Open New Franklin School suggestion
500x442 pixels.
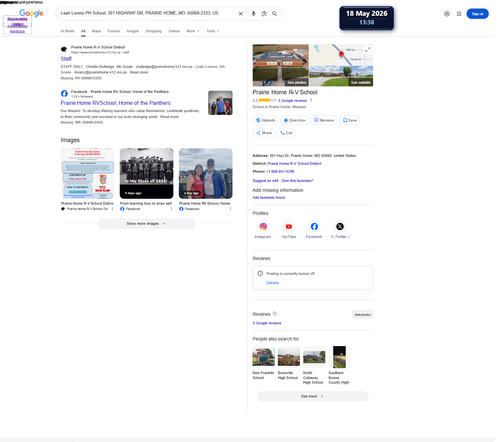pos(263,363)
